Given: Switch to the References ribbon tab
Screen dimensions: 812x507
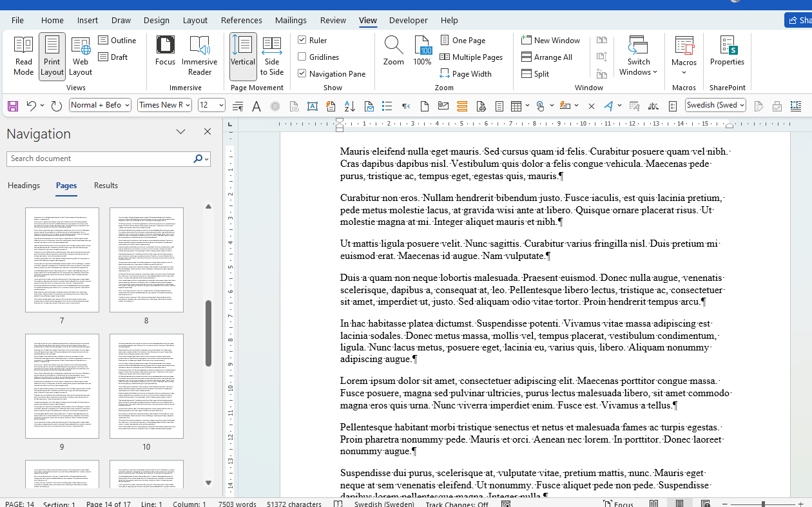Looking at the screenshot, I should [x=242, y=20].
